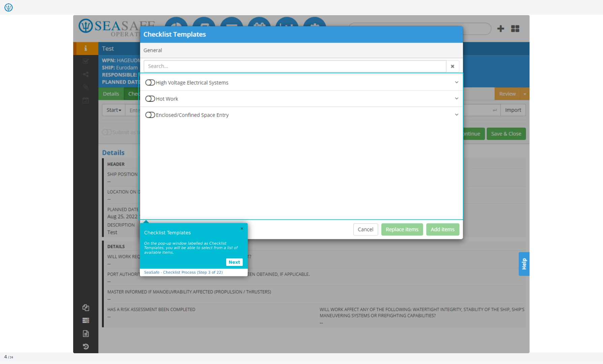Open the checklist sidebar icon
The image size is (603, 364).
pos(86,61)
